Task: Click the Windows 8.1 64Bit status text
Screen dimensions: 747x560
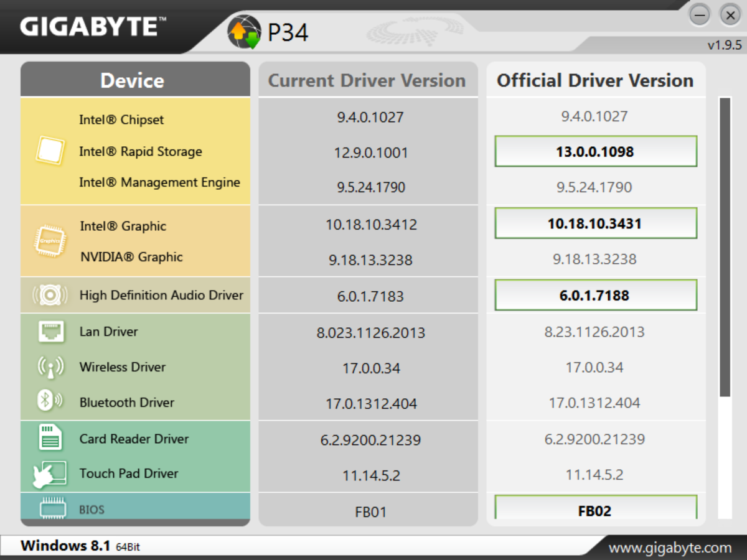Action: pyautogui.click(x=80, y=546)
